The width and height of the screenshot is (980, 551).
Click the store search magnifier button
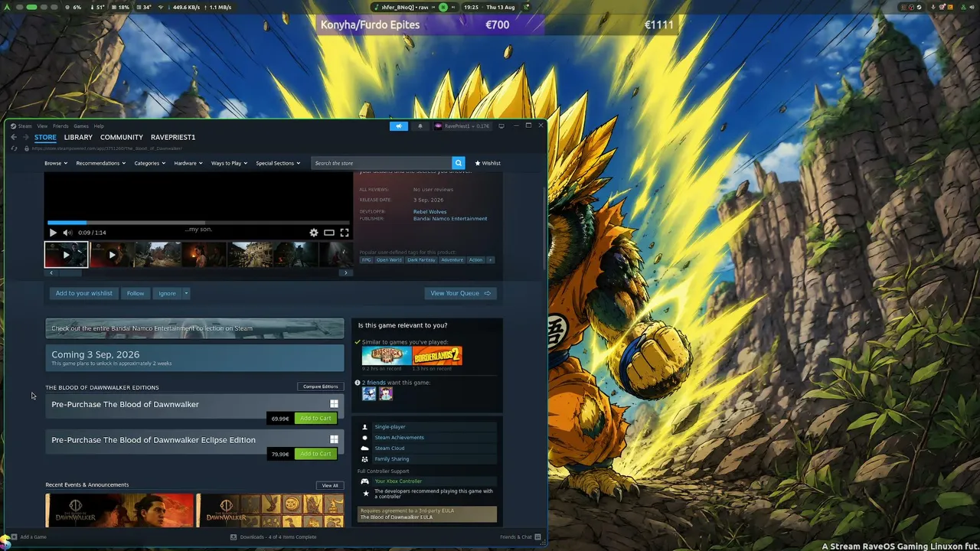coord(458,163)
